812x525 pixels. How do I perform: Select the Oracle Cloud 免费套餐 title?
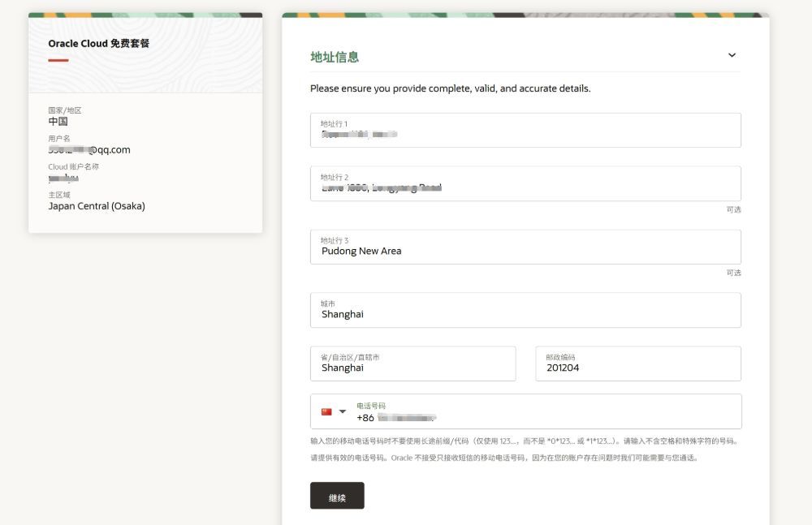click(x=98, y=44)
